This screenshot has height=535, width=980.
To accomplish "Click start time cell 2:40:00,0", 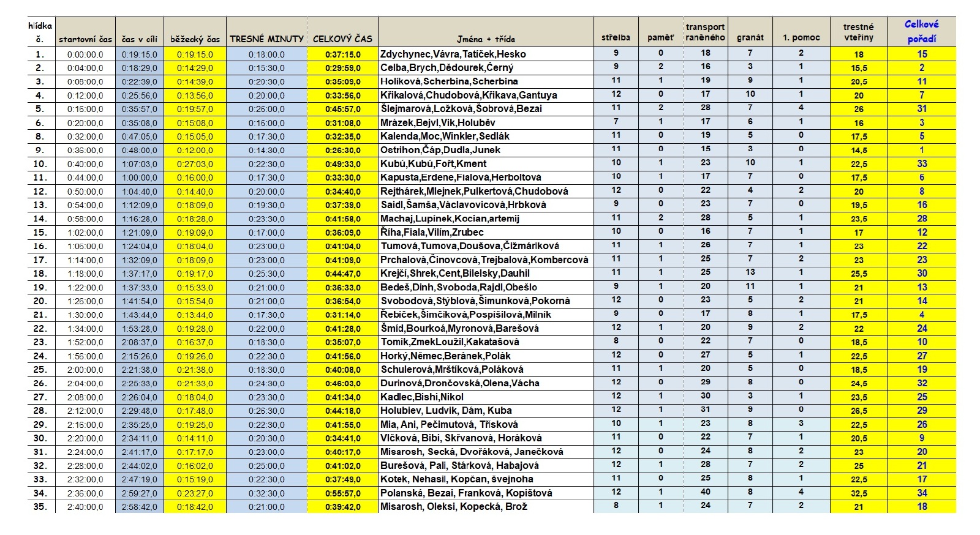I will 85,507.
